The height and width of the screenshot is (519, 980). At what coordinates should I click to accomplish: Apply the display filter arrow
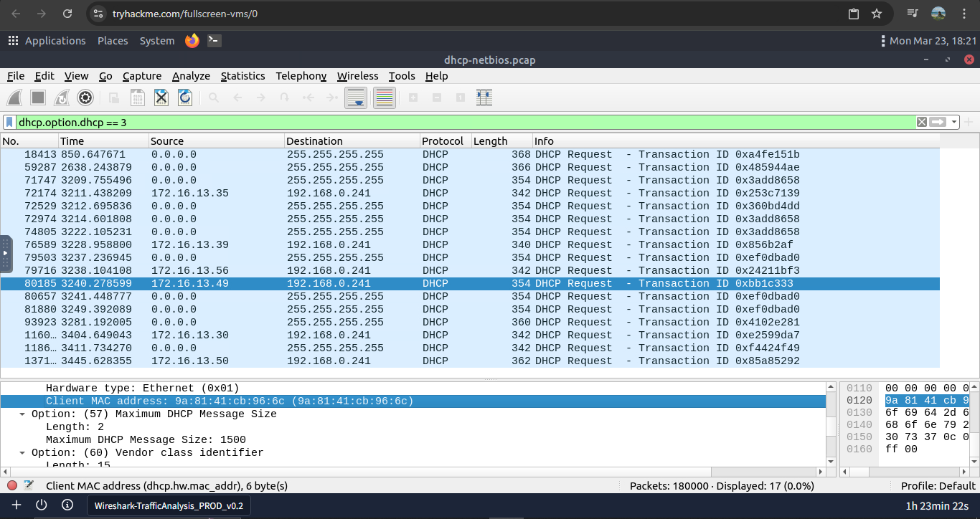(938, 123)
